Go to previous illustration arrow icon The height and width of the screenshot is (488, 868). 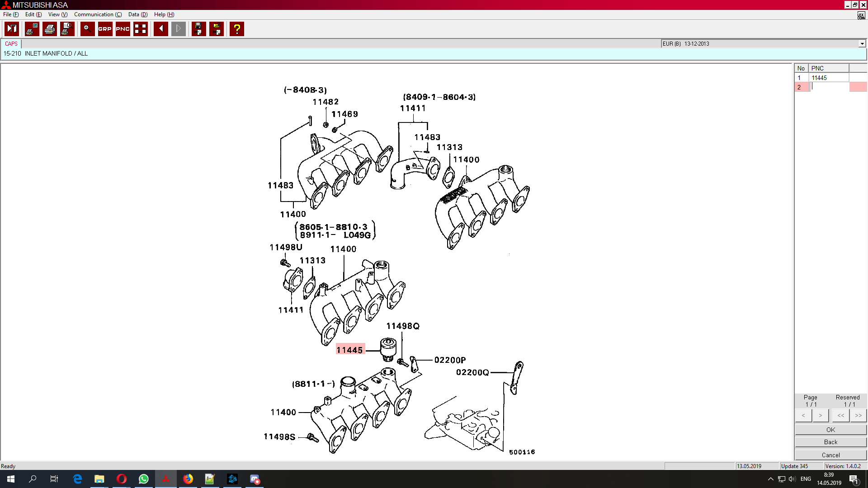(161, 29)
